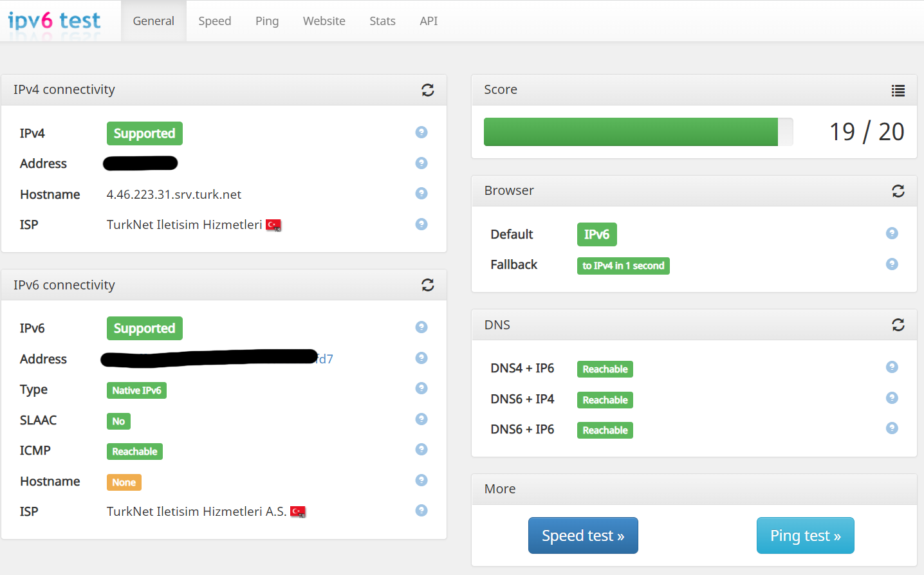Click the help icon beside IPv6 ICMP
Viewport: 924px width, 575px height.
coord(421,449)
